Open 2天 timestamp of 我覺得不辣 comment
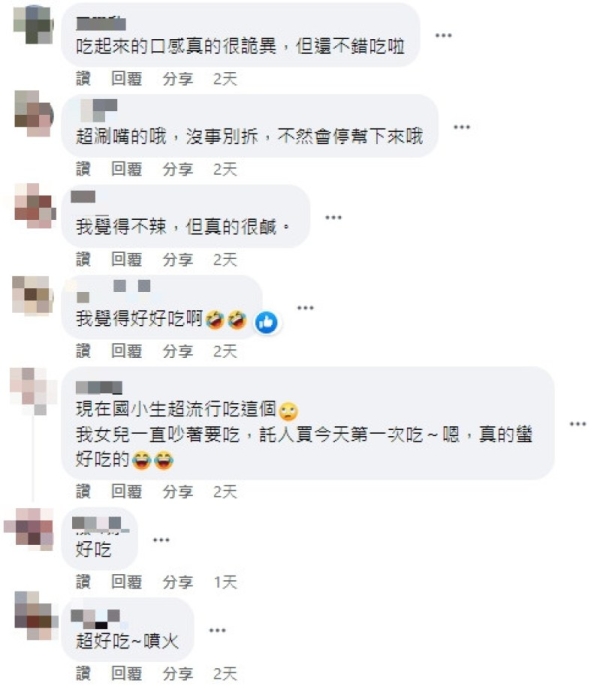The width and height of the screenshot is (600, 689). pos(225,259)
